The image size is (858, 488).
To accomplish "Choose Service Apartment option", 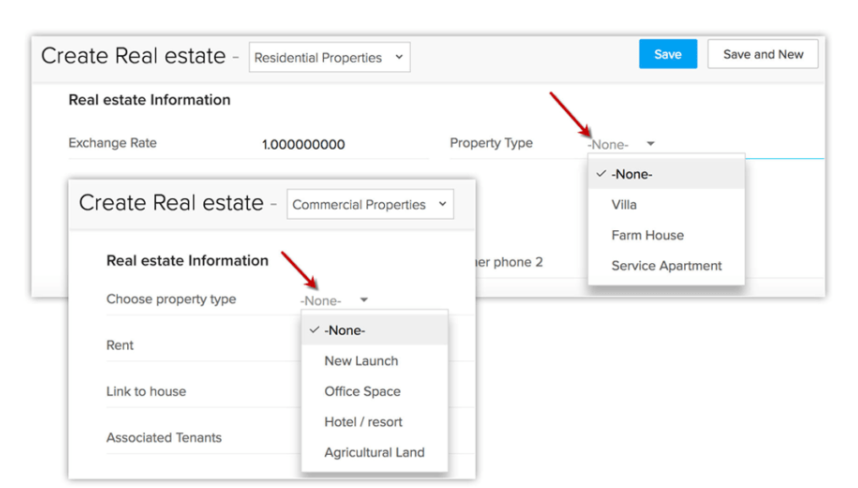I will pyautogui.click(x=666, y=266).
